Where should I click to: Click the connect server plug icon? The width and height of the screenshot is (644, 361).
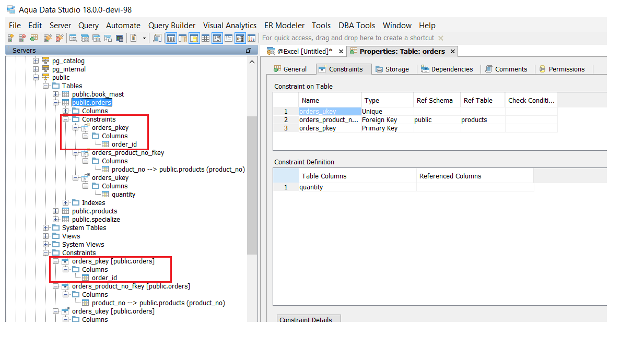[x=48, y=38]
